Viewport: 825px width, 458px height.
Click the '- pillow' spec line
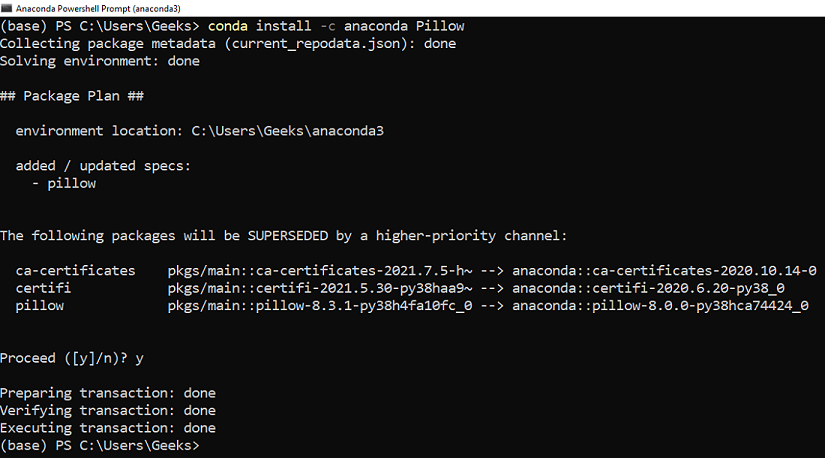[64, 183]
